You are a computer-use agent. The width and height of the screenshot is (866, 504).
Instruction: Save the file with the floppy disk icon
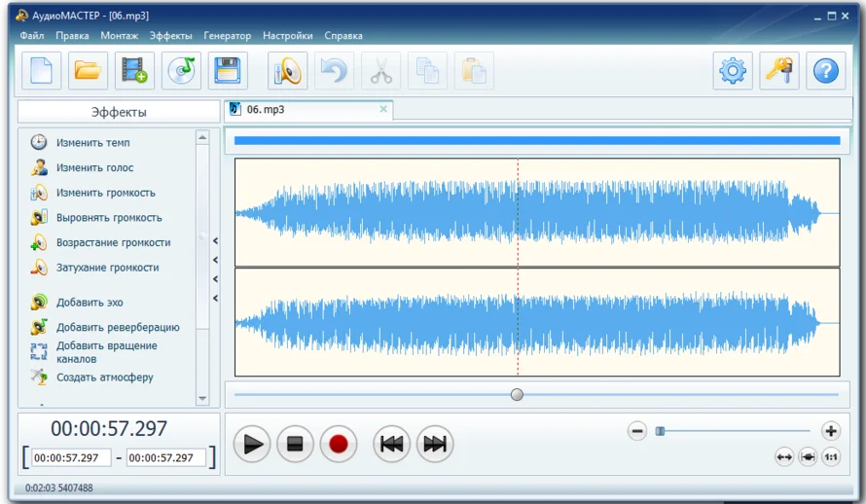228,71
